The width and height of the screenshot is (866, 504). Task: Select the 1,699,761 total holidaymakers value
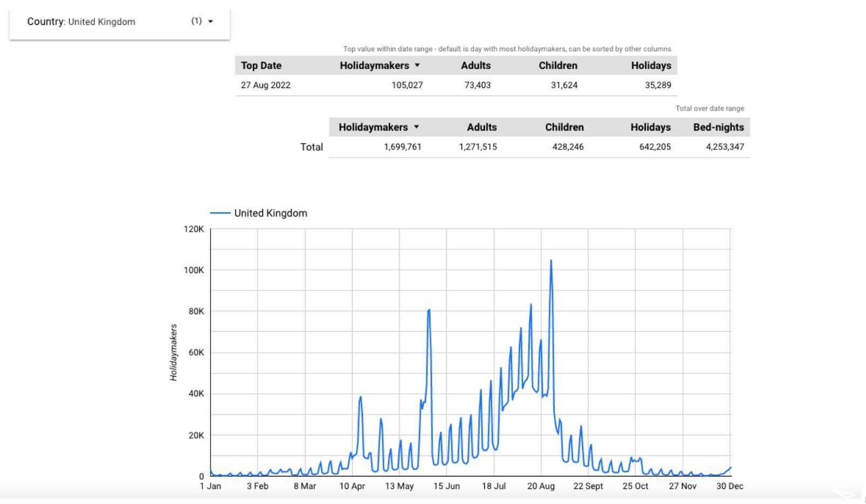pos(403,147)
